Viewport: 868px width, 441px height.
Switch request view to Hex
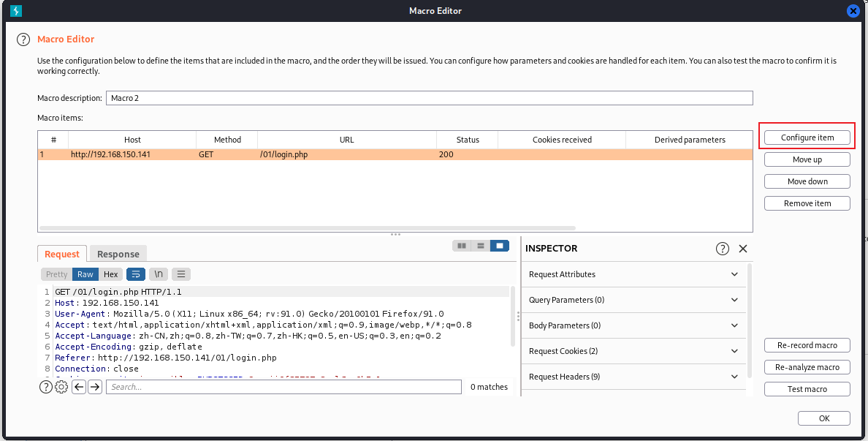click(x=110, y=274)
